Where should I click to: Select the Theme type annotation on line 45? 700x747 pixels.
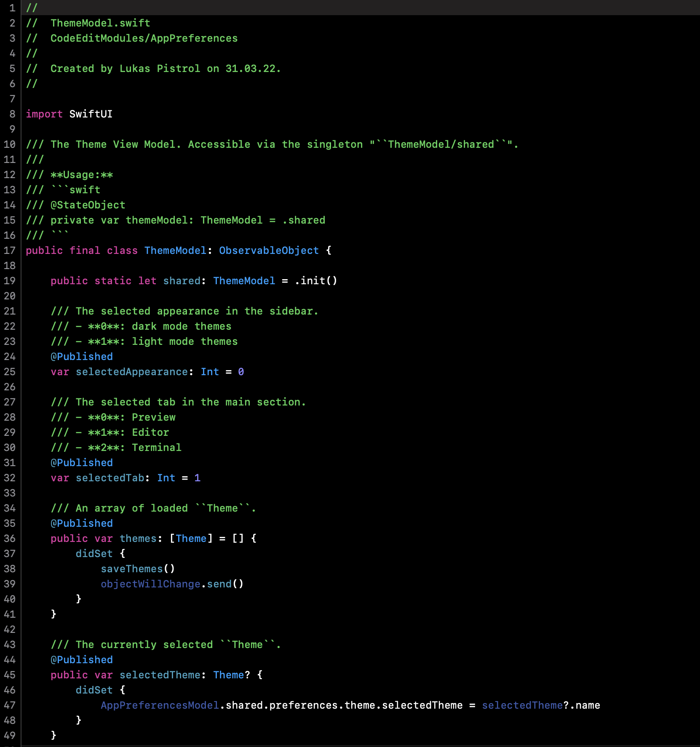[228, 675]
